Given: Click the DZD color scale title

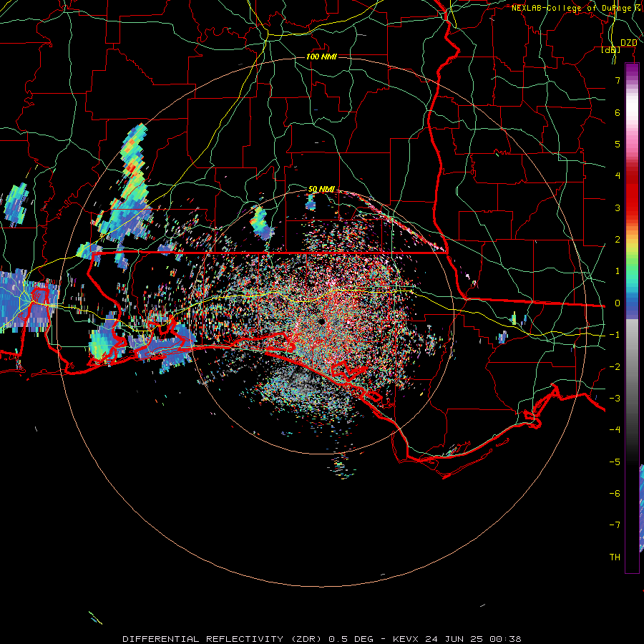Looking at the screenshot, I should pyautogui.click(x=629, y=43).
